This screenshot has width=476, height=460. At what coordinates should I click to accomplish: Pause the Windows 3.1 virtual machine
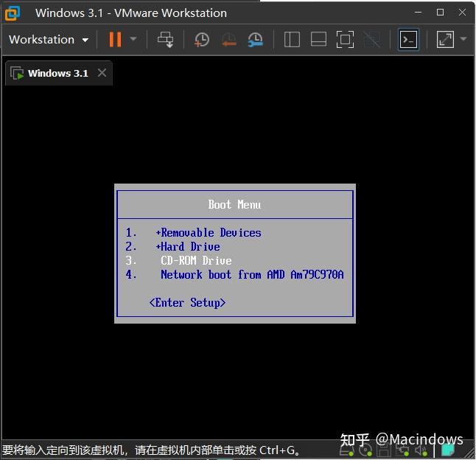[x=115, y=40]
